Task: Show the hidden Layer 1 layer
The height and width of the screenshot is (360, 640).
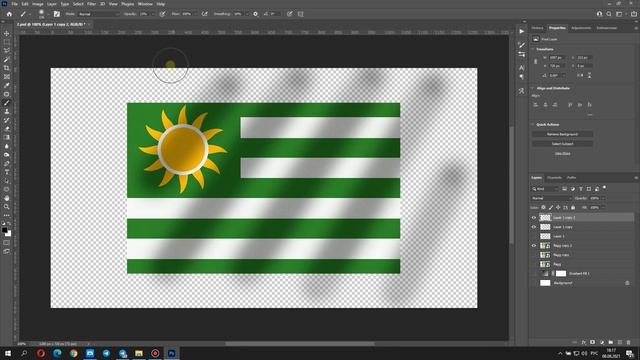Action: (x=533, y=236)
